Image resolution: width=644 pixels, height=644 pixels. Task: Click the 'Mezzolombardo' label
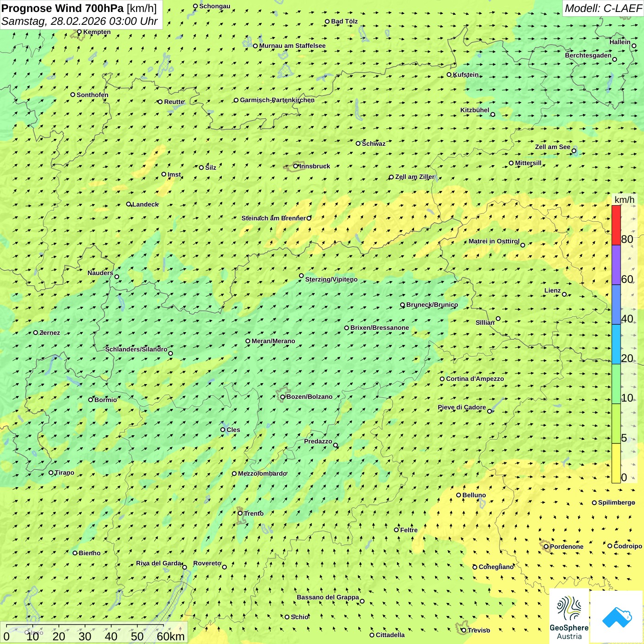[262, 473]
